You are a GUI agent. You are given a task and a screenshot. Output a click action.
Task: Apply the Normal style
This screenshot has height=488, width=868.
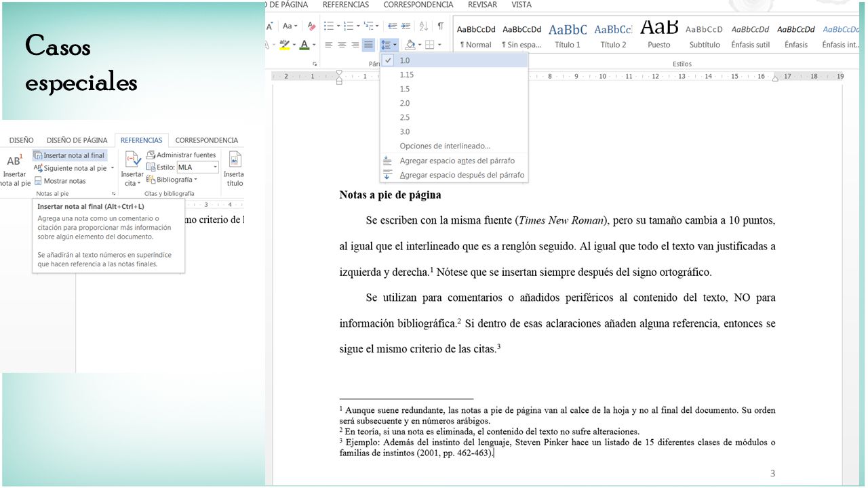click(475, 36)
